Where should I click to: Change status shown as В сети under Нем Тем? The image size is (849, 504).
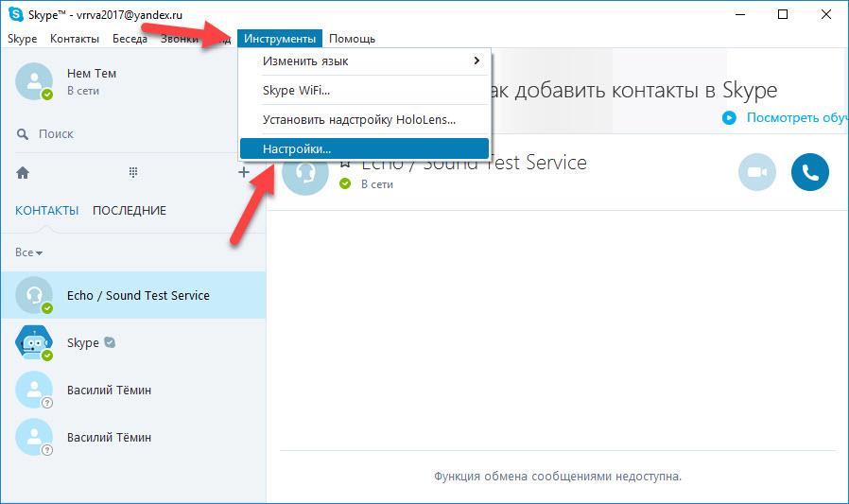[83, 91]
